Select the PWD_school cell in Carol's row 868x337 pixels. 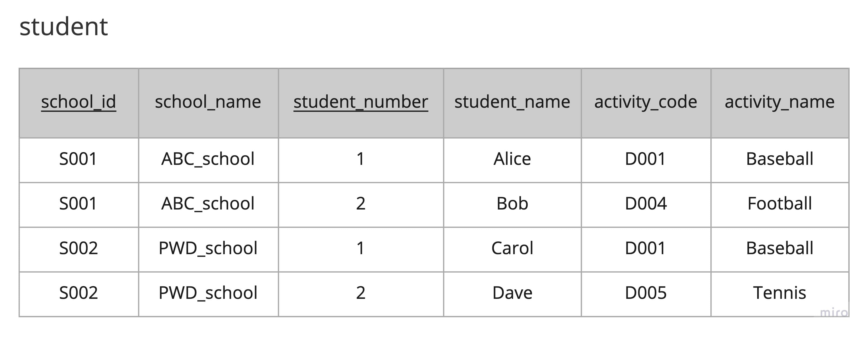[x=208, y=248]
